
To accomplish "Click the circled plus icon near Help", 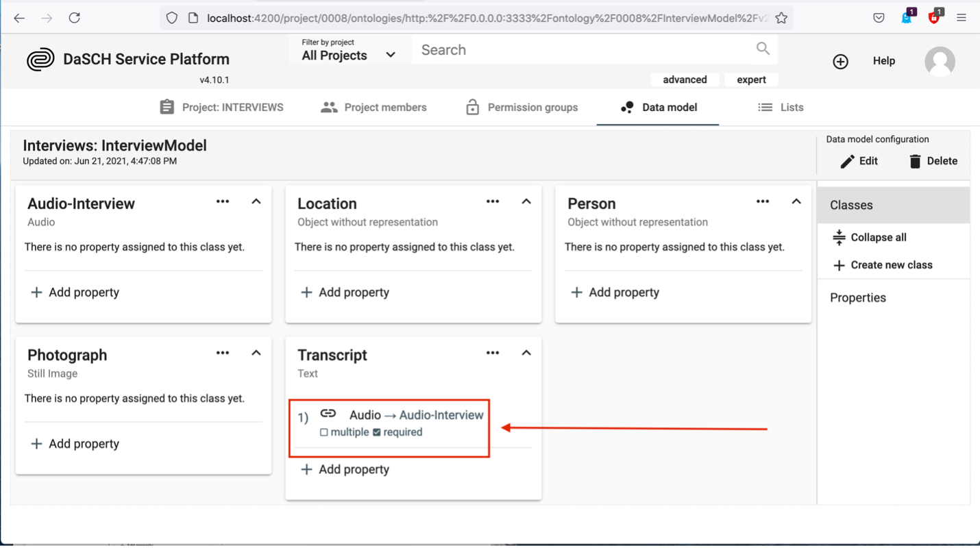I will [840, 62].
